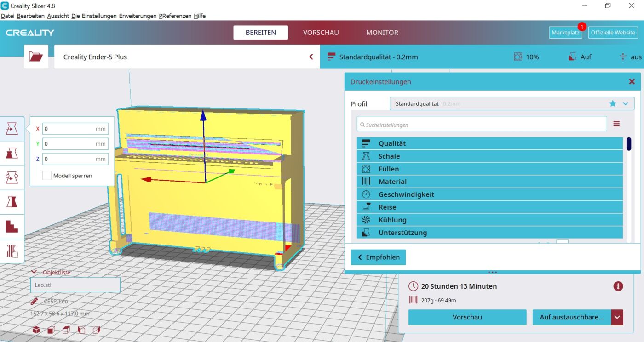This screenshot has height=342, width=644.
Task: Select the Rotate tool
Action: tap(12, 177)
